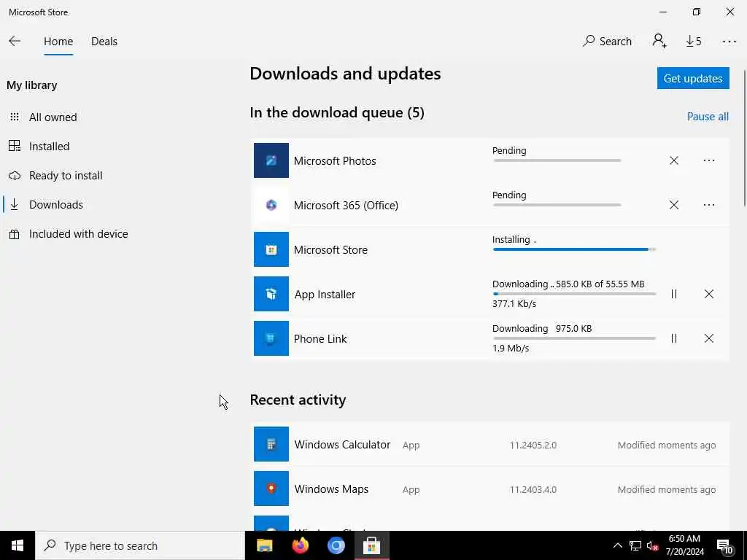Open the Home tab
The image size is (747, 560).
tap(58, 42)
